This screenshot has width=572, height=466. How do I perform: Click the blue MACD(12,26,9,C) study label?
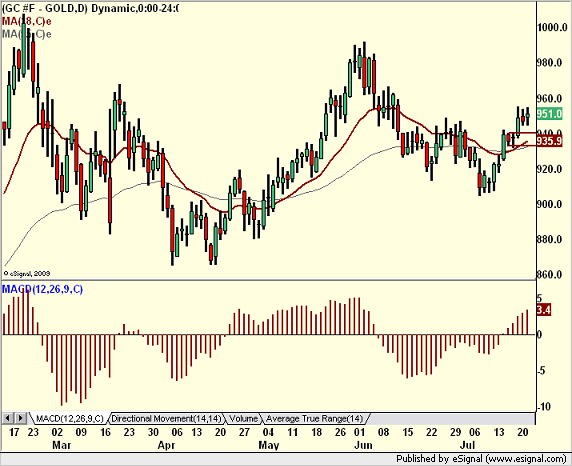pyautogui.click(x=43, y=289)
